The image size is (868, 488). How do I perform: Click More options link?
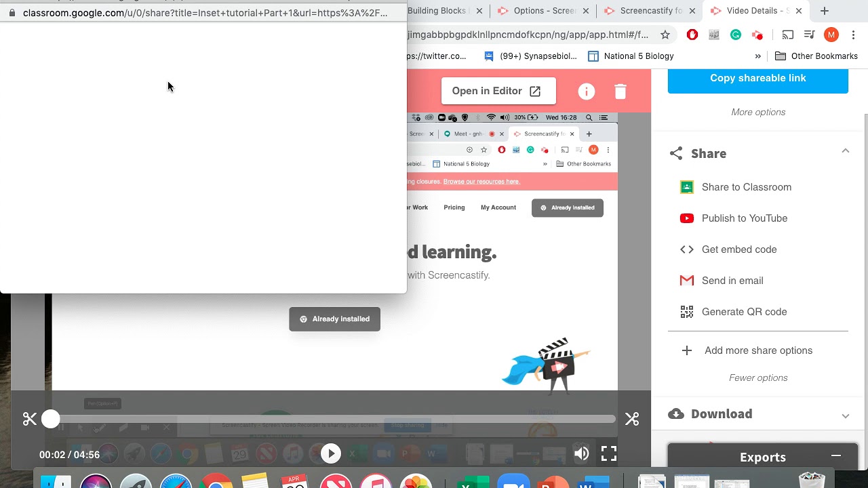tap(758, 112)
